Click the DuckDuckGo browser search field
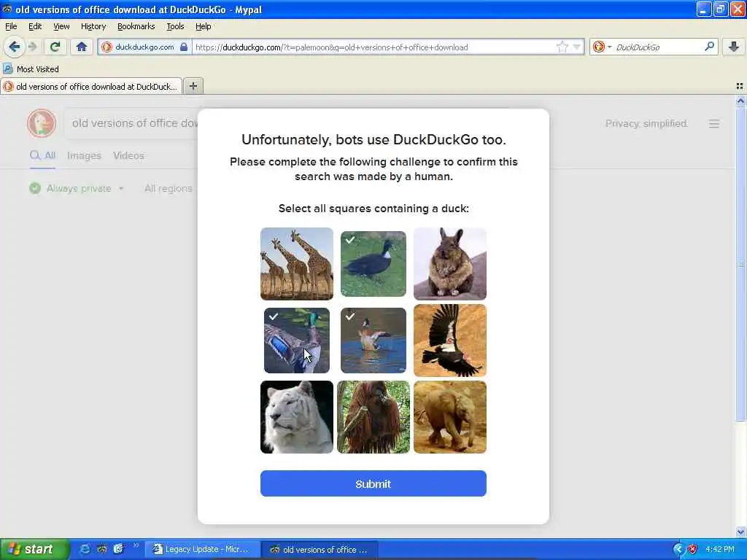This screenshot has width=747, height=560. (657, 47)
